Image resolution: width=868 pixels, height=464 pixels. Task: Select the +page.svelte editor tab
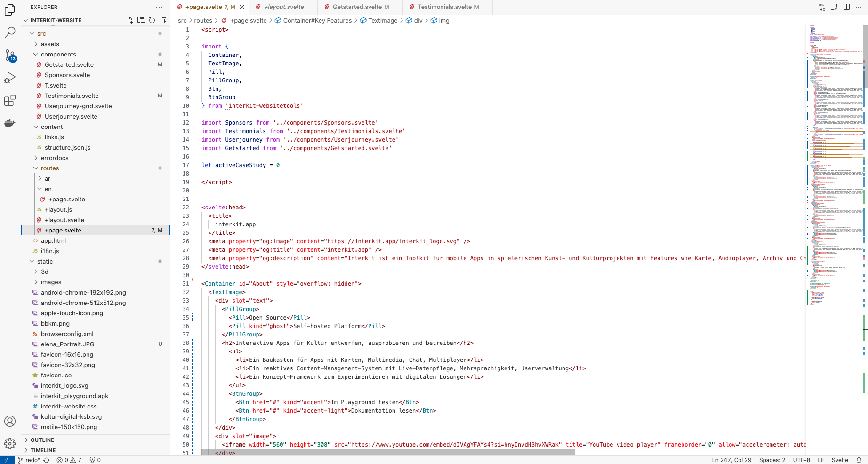(x=209, y=7)
